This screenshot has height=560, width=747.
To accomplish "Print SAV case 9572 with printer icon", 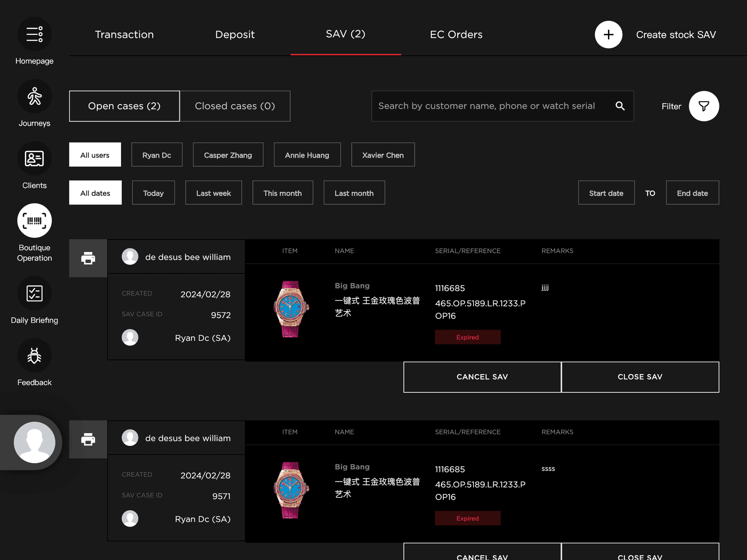I will click(88, 258).
